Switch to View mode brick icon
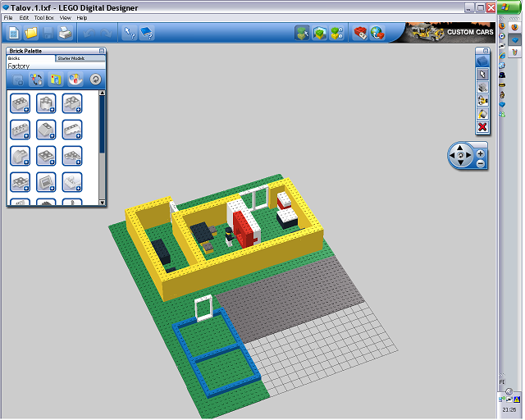This screenshot has width=525, height=420. click(x=319, y=33)
